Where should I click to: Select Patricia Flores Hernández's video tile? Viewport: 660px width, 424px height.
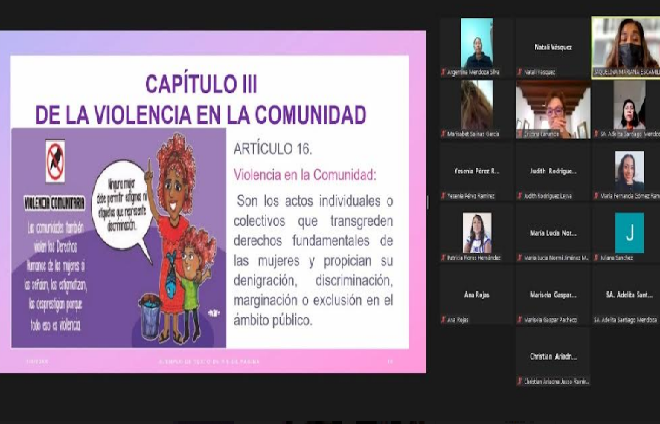coord(476,232)
